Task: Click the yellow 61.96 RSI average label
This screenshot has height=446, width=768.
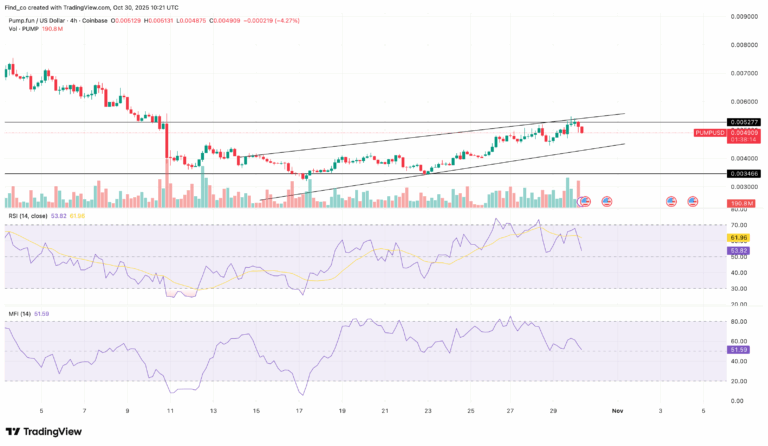Action: pyautogui.click(x=740, y=238)
